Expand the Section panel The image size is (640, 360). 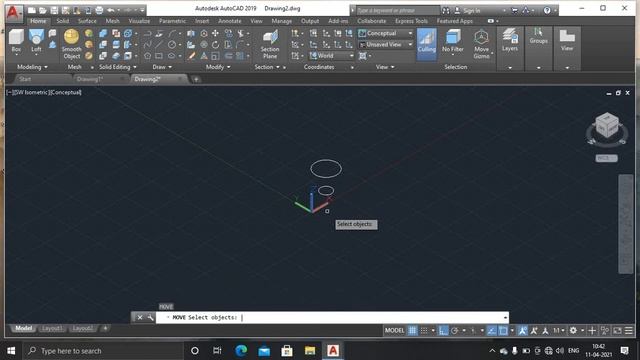tap(267, 67)
